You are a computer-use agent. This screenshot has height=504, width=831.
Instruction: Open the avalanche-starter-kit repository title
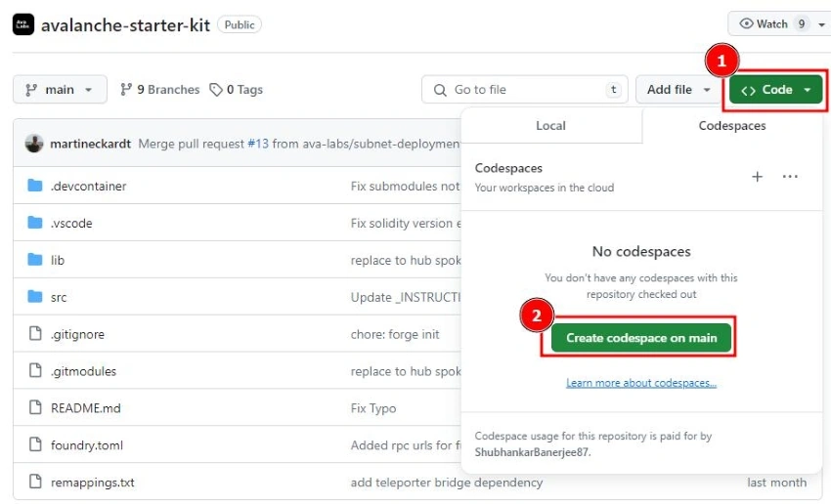pyautogui.click(x=125, y=24)
